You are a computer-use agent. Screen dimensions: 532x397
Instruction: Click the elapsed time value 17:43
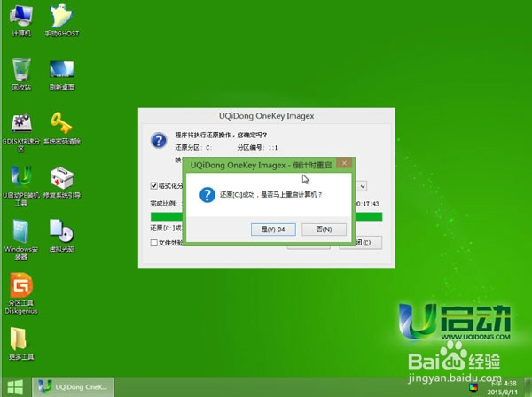pos(367,204)
